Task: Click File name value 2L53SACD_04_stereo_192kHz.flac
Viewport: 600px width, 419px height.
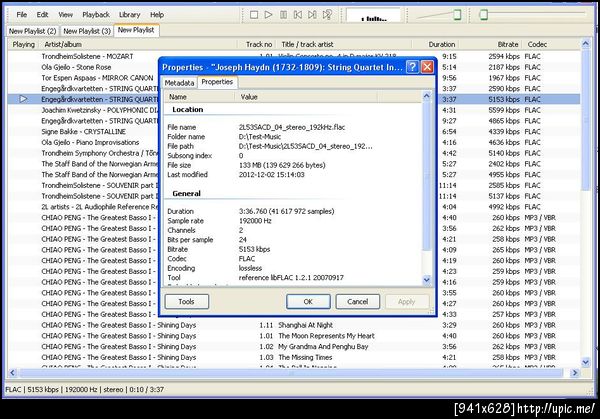Action: coord(292,127)
